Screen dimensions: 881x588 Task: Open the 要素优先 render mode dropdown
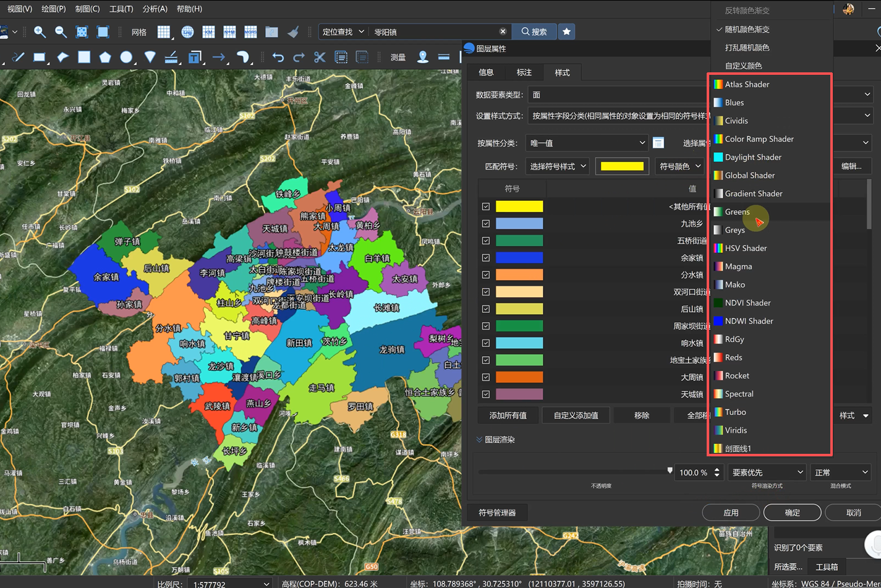(x=767, y=472)
